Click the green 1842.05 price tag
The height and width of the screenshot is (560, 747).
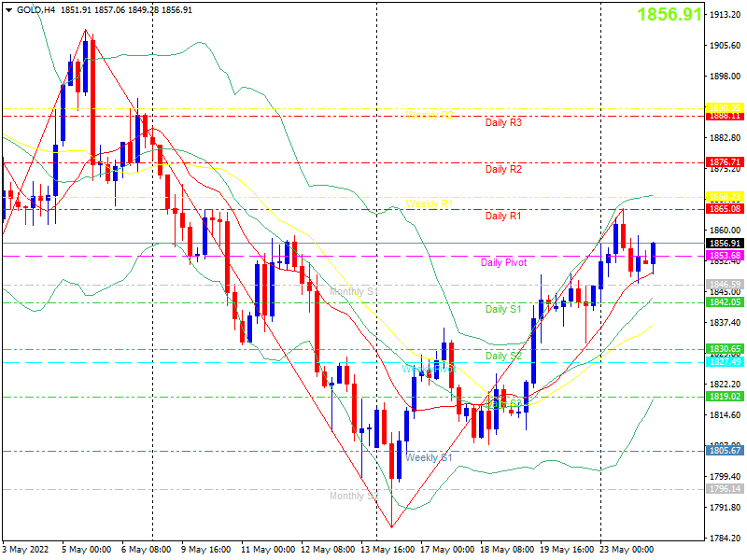click(x=725, y=302)
